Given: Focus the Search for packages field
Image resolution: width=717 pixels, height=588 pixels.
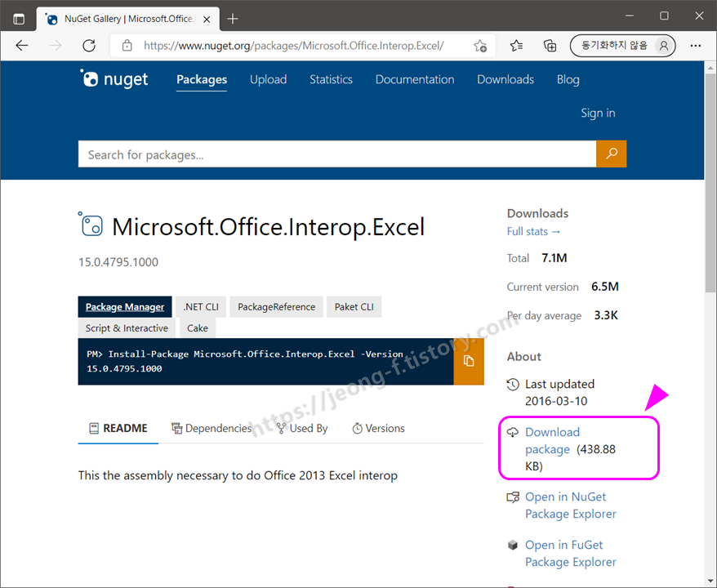Looking at the screenshot, I should click(x=337, y=154).
